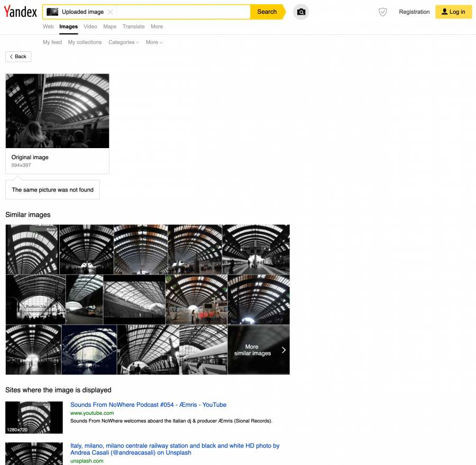Remove the uploaded image chip with the X icon
The height and width of the screenshot is (465, 476).
pyautogui.click(x=109, y=12)
